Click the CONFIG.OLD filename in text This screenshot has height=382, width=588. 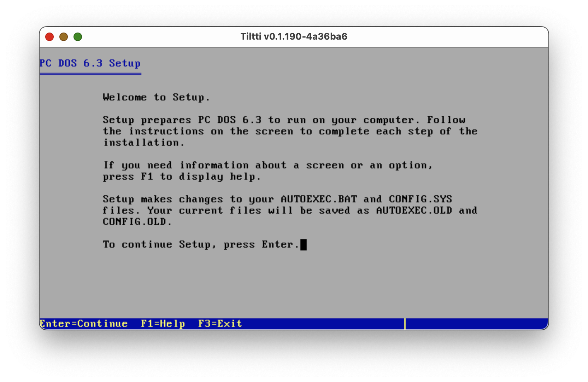coord(137,222)
